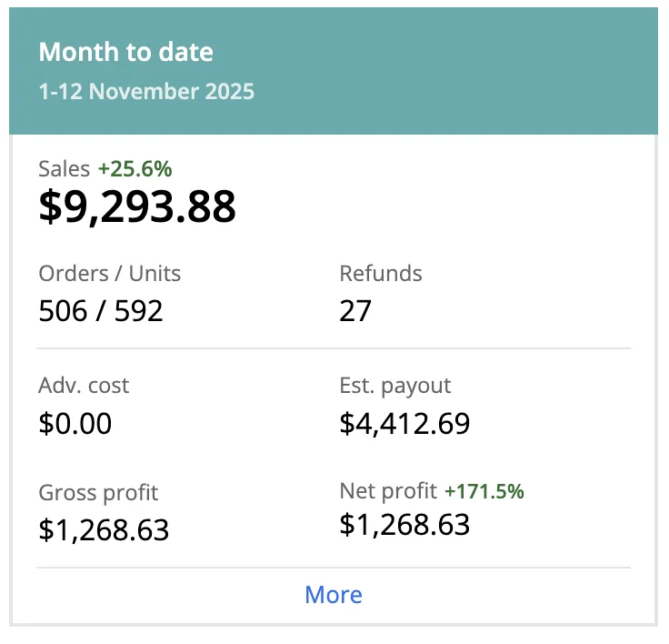Click the Adv. cost label

(x=84, y=386)
